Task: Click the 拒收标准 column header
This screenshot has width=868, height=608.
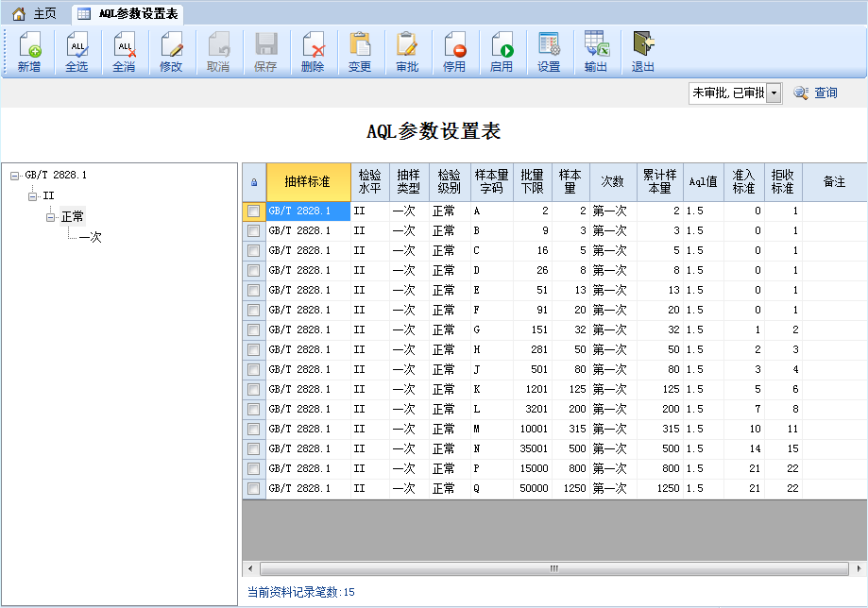Action: pos(783,182)
